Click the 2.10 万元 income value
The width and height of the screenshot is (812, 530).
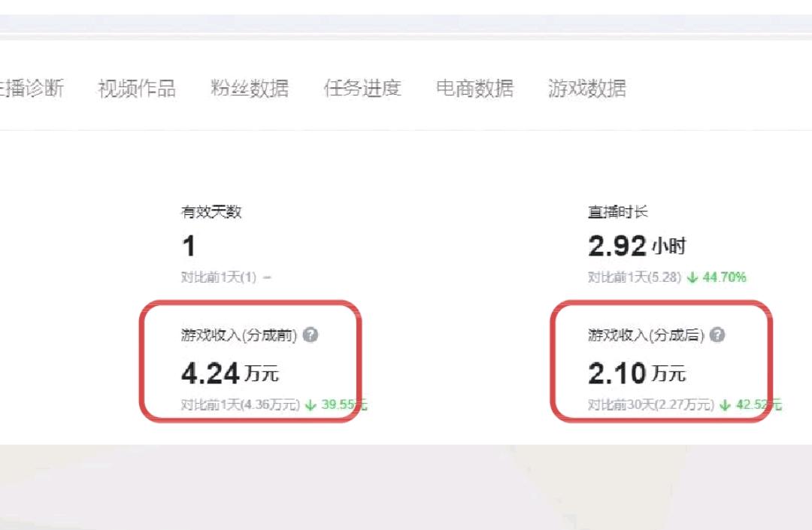coord(637,373)
